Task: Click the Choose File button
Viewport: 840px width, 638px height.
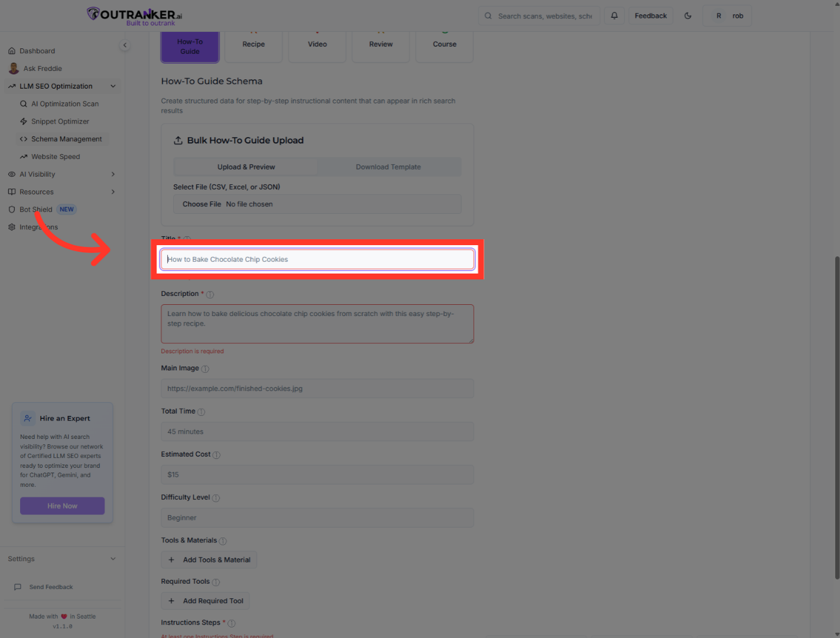Action: pos(202,204)
